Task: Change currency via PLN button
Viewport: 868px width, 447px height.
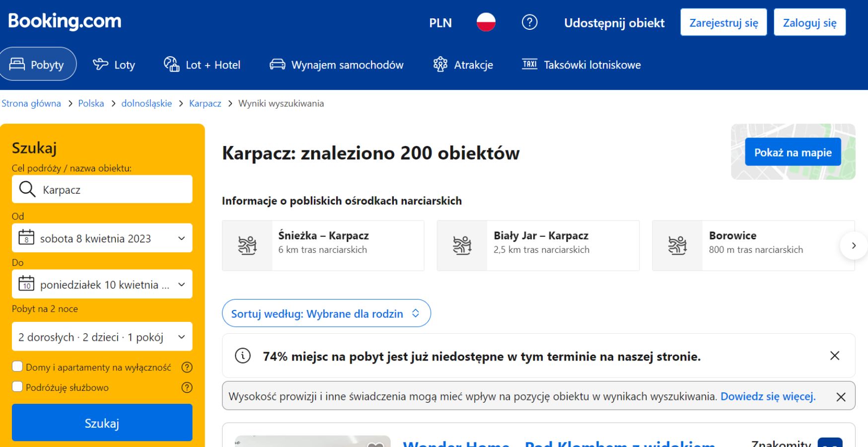Action: pyautogui.click(x=440, y=23)
